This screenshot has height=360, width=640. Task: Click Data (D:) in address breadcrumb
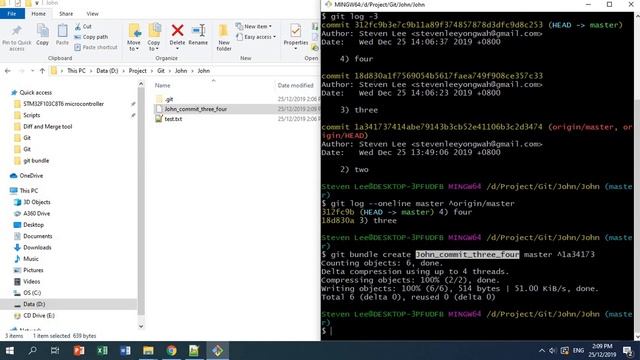point(107,71)
